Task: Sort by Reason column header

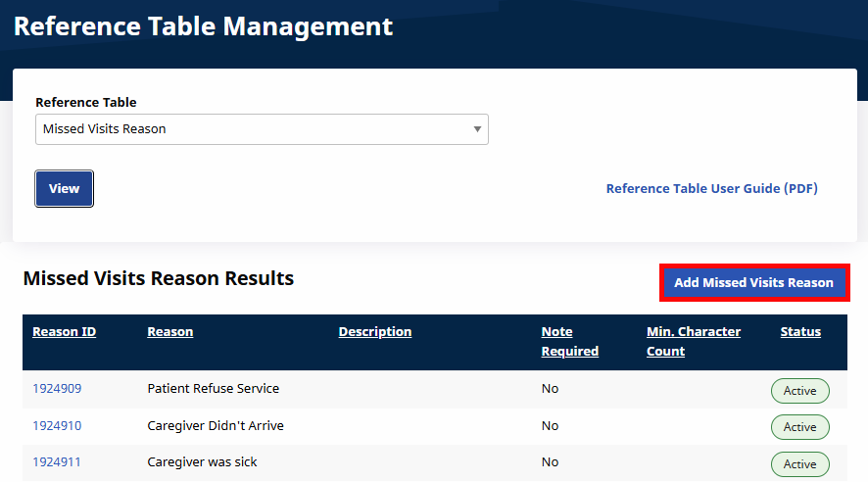Action: tap(169, 332)
